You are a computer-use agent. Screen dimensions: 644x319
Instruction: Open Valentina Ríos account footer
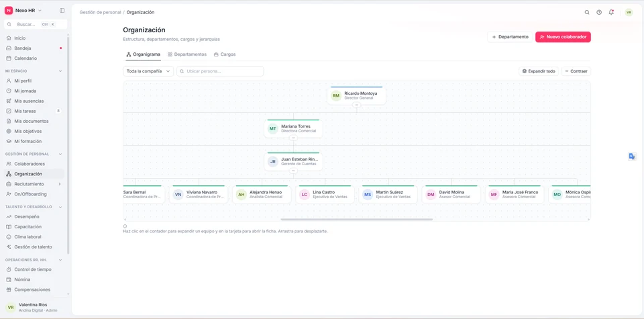(35, 308)
